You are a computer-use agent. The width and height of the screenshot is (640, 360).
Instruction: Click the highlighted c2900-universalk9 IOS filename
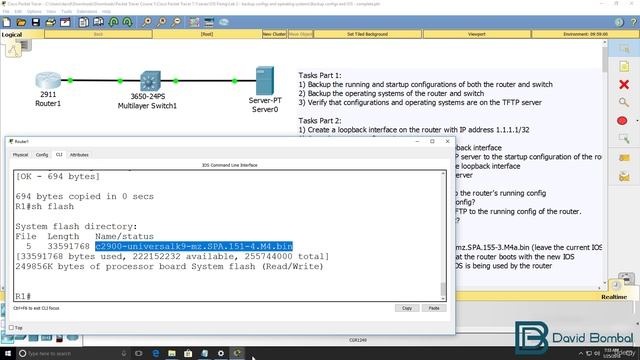coord(194,246)
